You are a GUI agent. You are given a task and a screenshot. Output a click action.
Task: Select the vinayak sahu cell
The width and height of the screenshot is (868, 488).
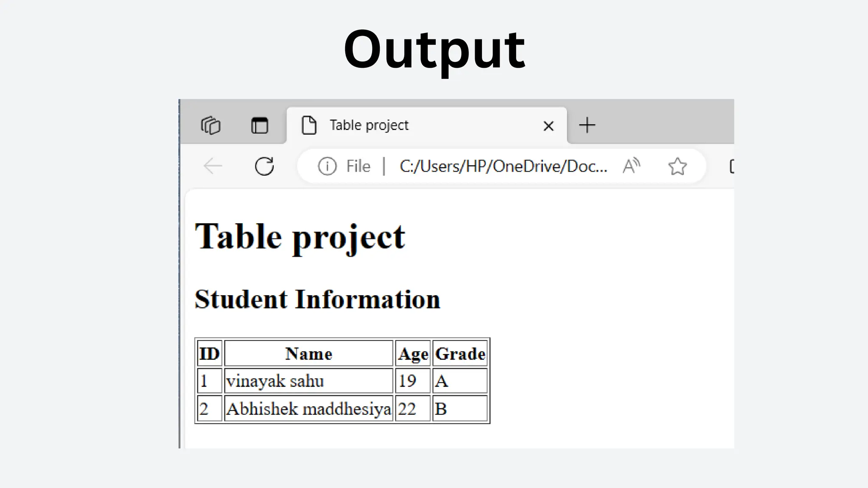[x=309, y=381]
